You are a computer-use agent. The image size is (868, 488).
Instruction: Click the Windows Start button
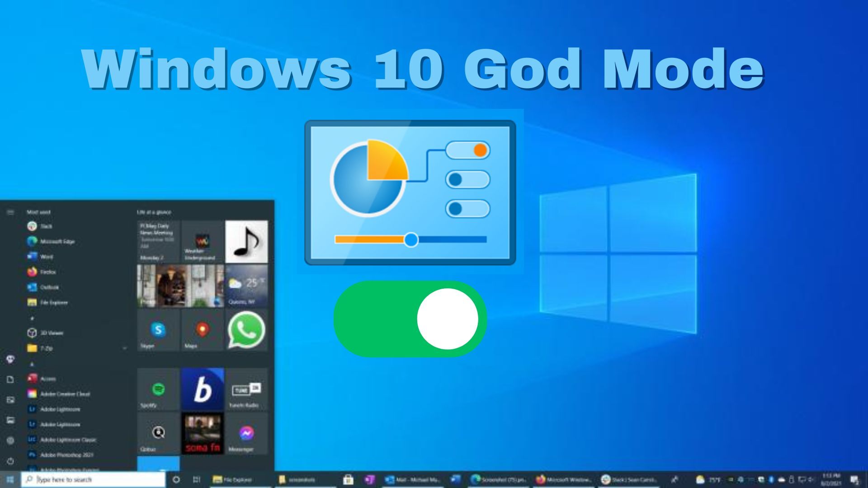[x=10, y=479]
